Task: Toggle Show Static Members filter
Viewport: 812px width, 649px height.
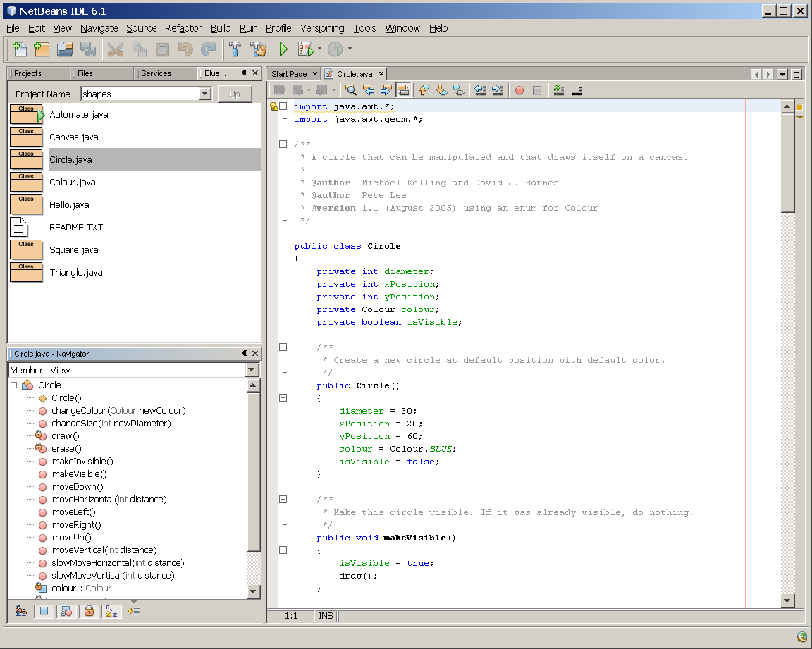Action: click(66, 611)
